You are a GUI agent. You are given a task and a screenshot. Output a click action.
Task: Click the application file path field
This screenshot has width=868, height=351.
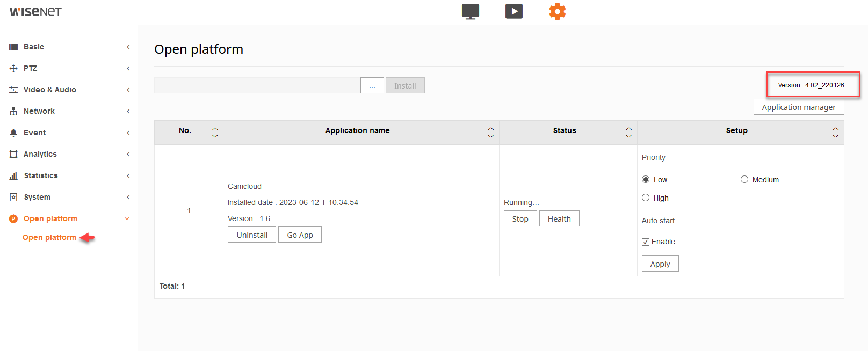tap(257, 85)
